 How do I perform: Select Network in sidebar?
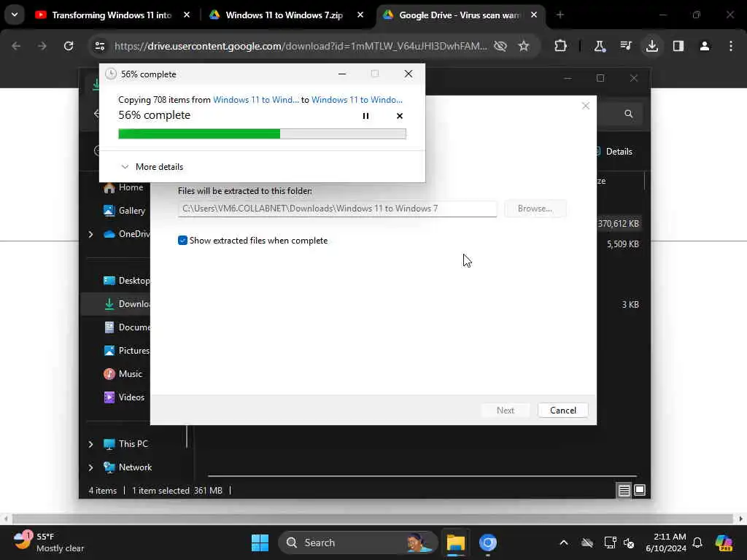(x=128, y=467)
